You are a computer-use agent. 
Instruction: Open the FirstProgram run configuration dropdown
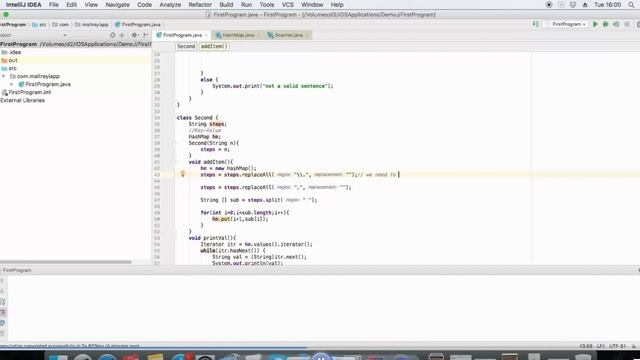pos(567,24)
